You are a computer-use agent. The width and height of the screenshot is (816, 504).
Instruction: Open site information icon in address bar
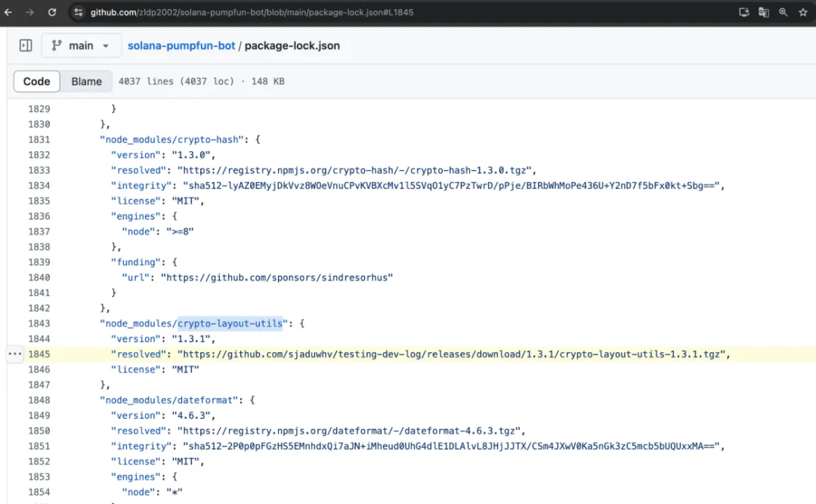(x=79, y=12)
